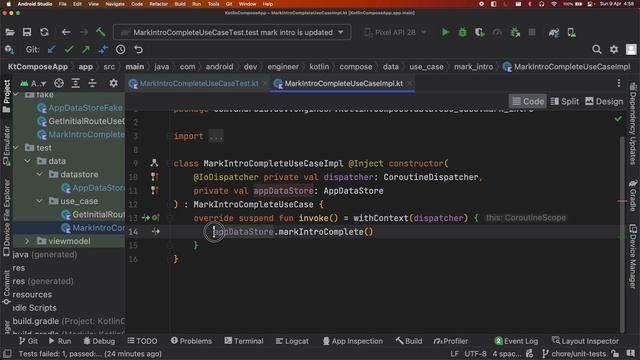Click mark_intro breadcrumb segment
This screenshot has height=360, width=640.
pos(473,67)
